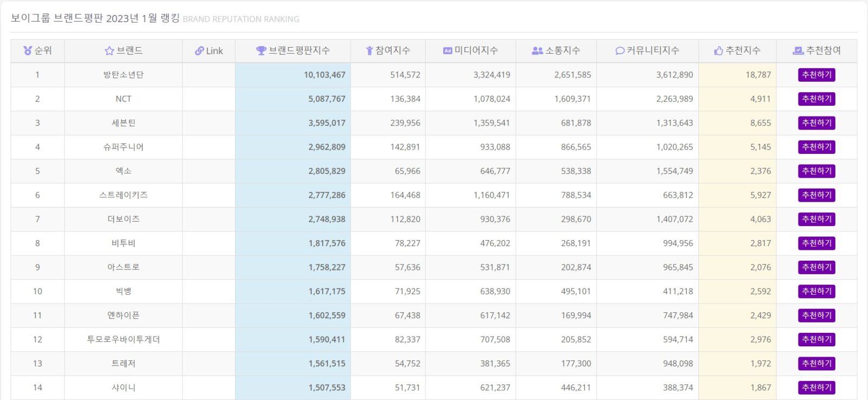Sort by 브랜드평판지수 column header

pos(293,50)
